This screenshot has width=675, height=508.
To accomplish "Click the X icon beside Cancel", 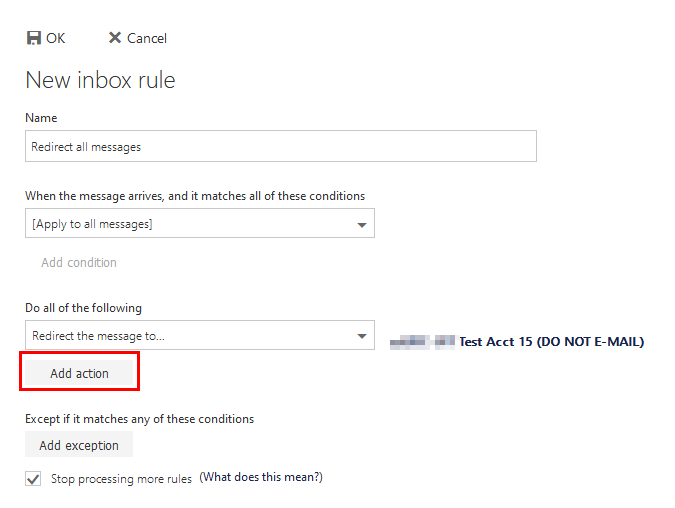I will 115,38.
